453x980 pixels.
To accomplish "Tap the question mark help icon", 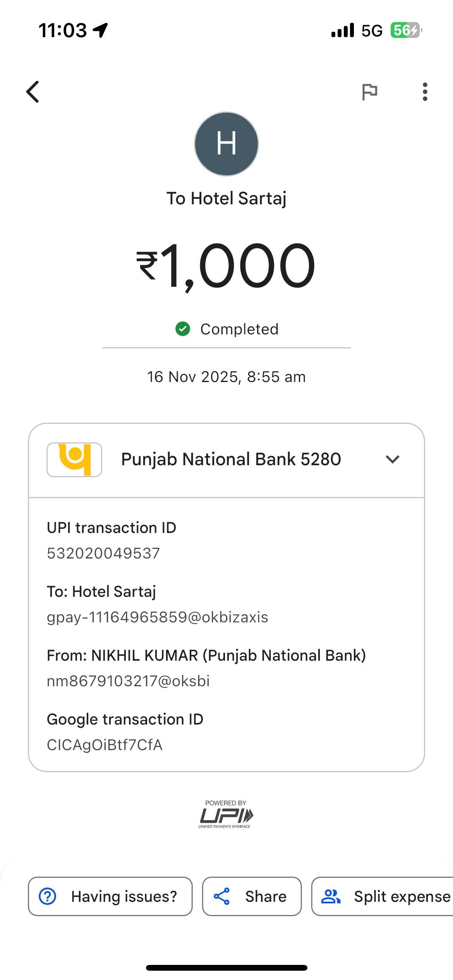I will [x=48, y=896].
